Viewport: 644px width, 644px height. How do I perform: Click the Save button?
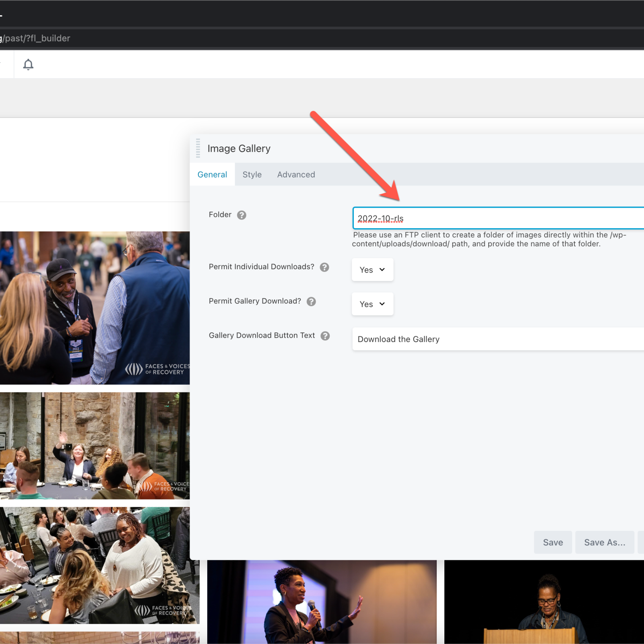pyautogui.click(x=553, y=542)
